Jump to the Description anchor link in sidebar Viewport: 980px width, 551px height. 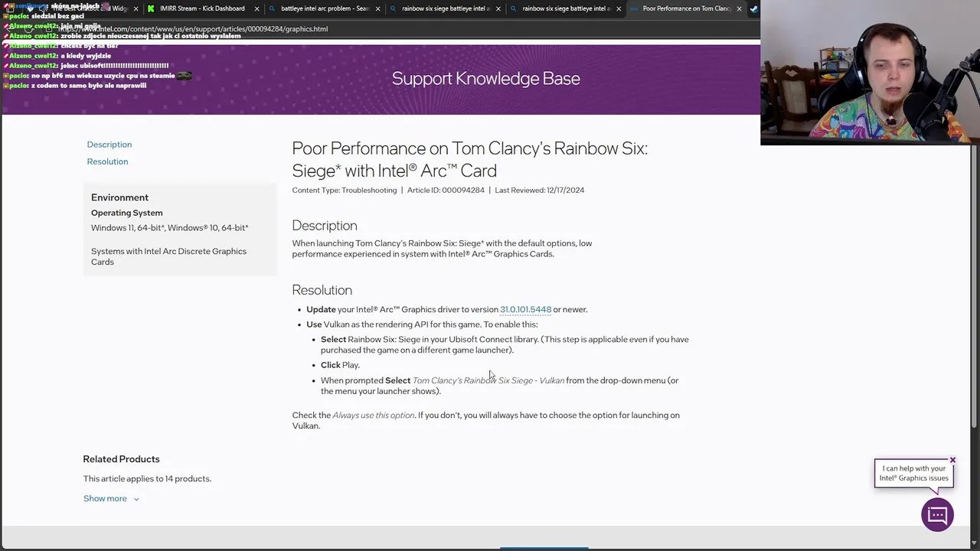click(x=109, y=144)
